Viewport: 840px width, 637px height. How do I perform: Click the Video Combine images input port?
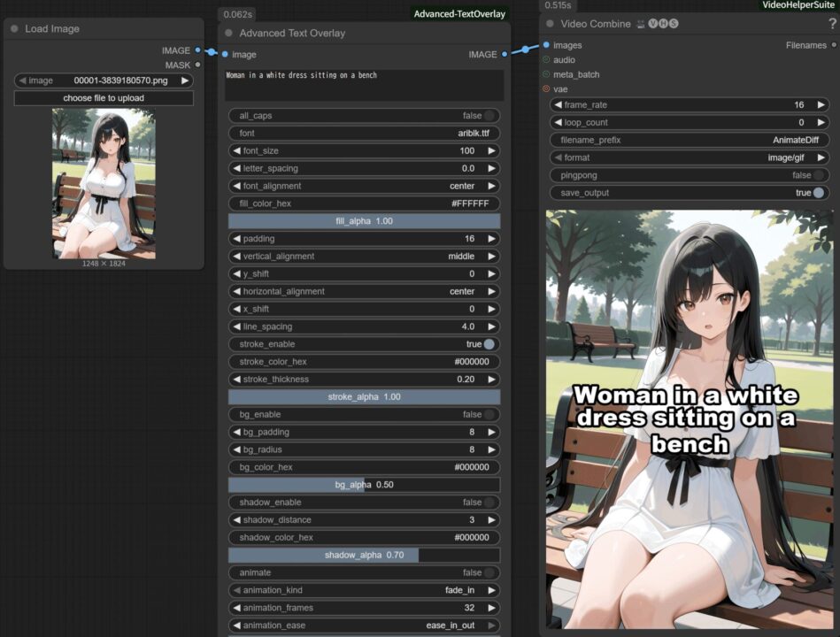tap(546, 45)
